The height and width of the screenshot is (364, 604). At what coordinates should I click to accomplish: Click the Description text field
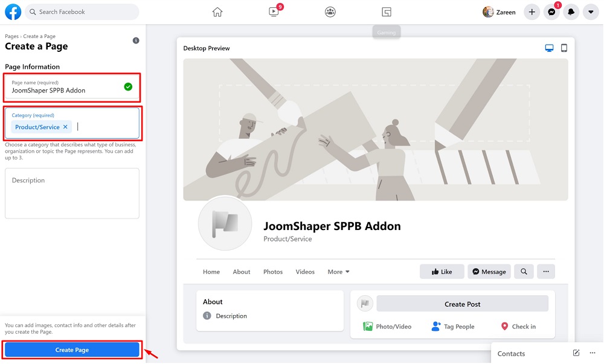[72, 193]
